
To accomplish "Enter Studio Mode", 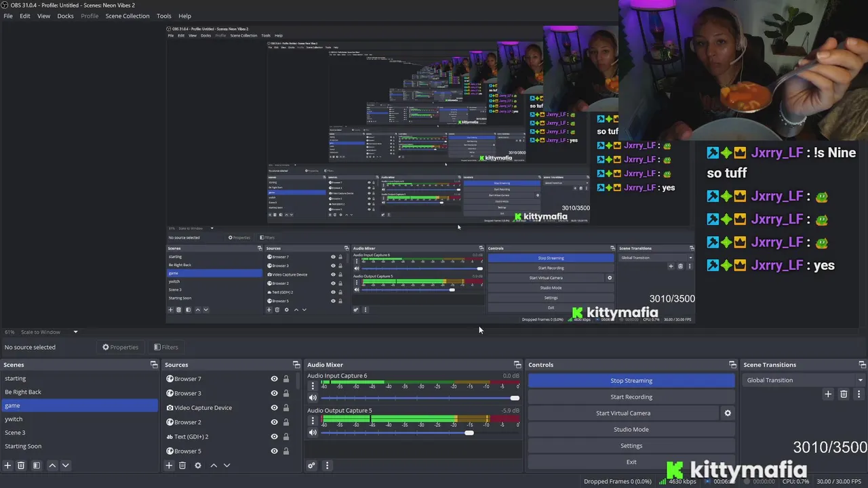I will click(x=631, y=430).
